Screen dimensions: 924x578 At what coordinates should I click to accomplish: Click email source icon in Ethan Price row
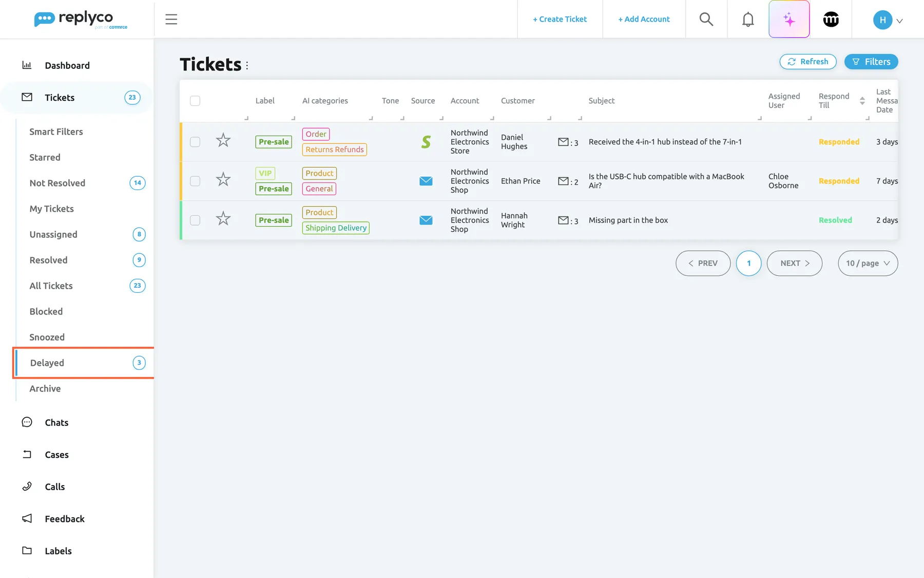tap(426, 181)
